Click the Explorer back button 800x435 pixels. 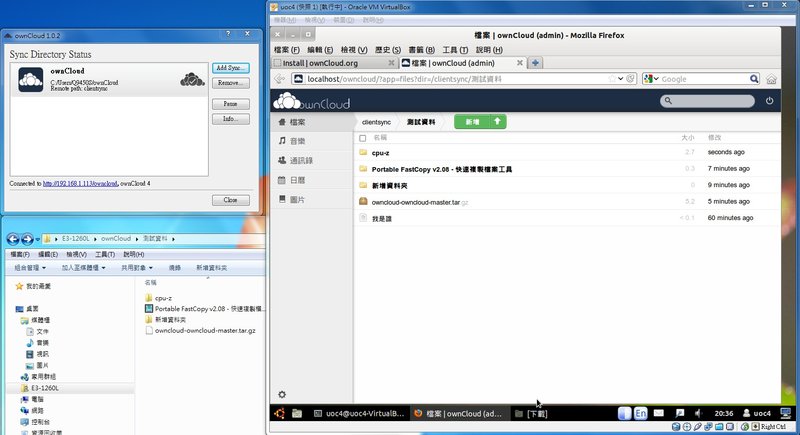click(x=13, y=239)
